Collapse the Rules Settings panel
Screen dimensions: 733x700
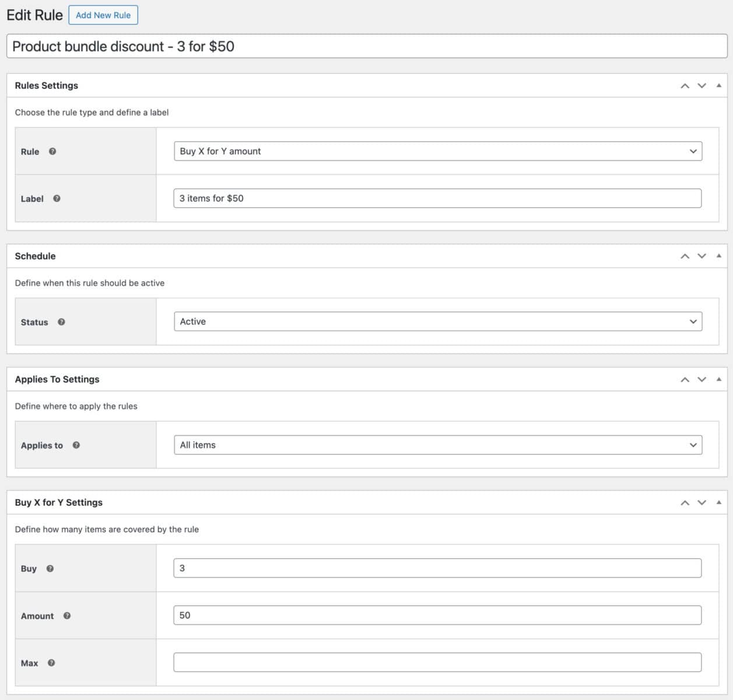click(x=719, y=85)
